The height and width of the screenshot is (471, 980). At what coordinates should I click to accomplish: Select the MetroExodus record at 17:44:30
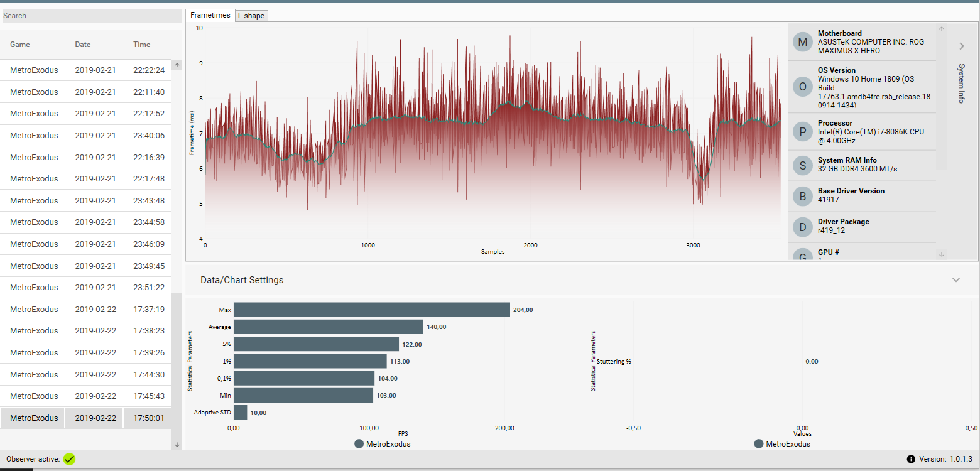click(86, 375)
